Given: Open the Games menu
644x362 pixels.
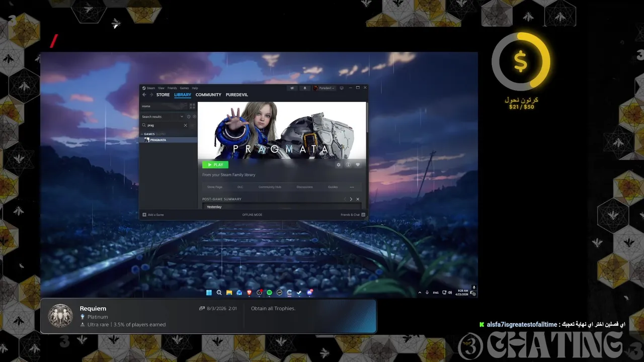Looking at the screenshot, I should pos(184,88).
